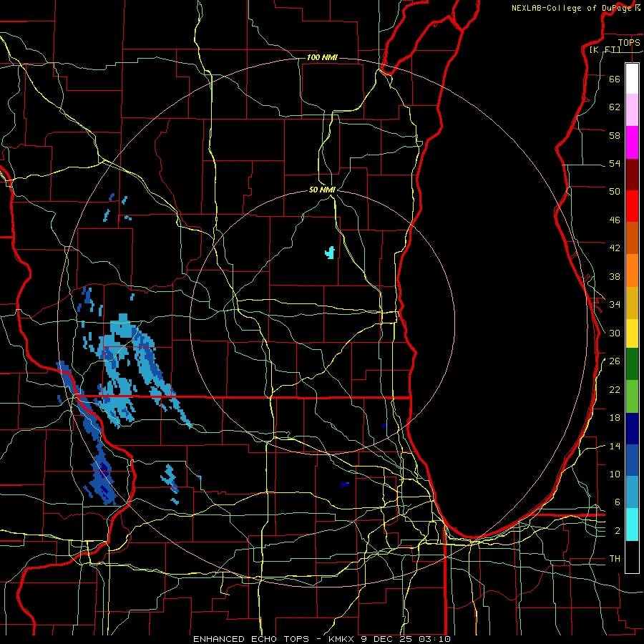Click the legend value "2"
The image size is (644, 644).
point(618,531)
